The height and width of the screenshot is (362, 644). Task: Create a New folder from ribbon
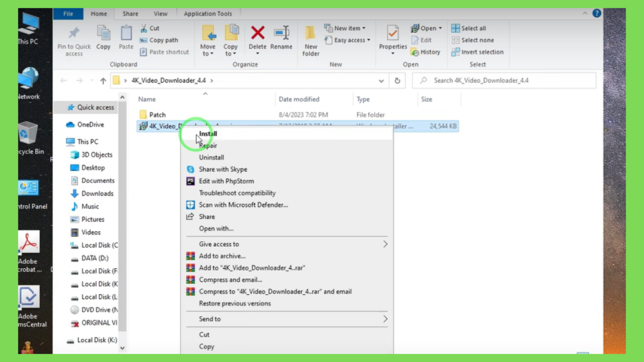tap(311, 40)
